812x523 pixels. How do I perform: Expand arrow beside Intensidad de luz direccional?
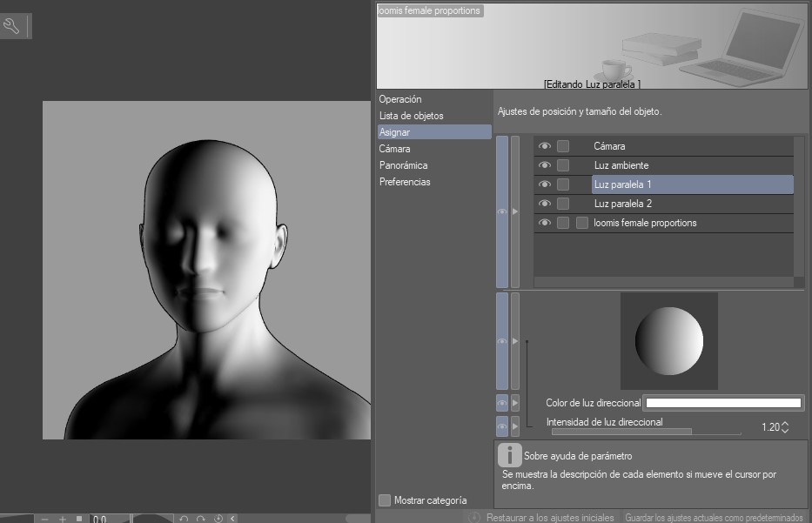click(x=515, y=426)
